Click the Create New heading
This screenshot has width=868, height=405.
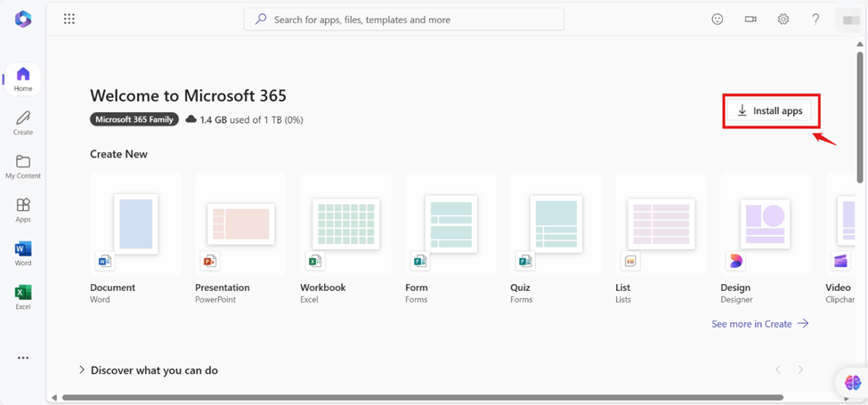tap(118, 154)
